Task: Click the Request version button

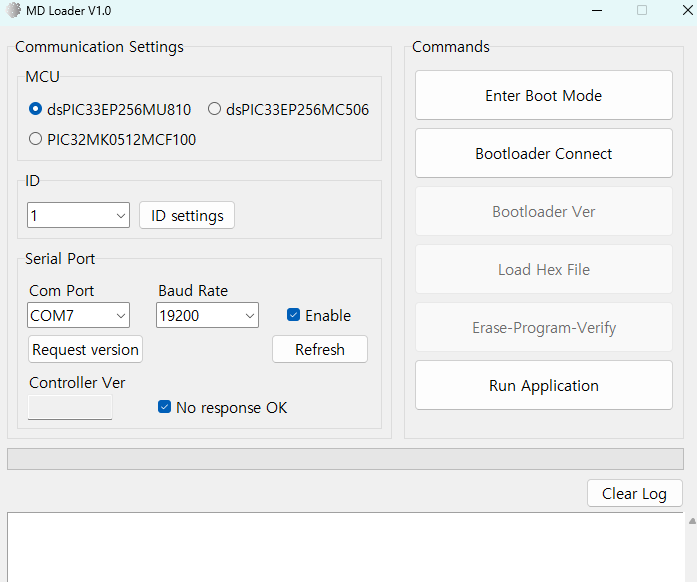Action: click(x=85, y=349)
